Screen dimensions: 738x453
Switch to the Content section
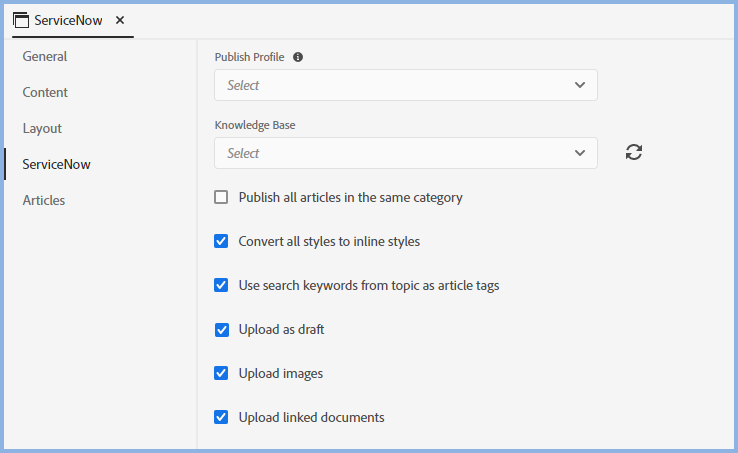(45, 92)
